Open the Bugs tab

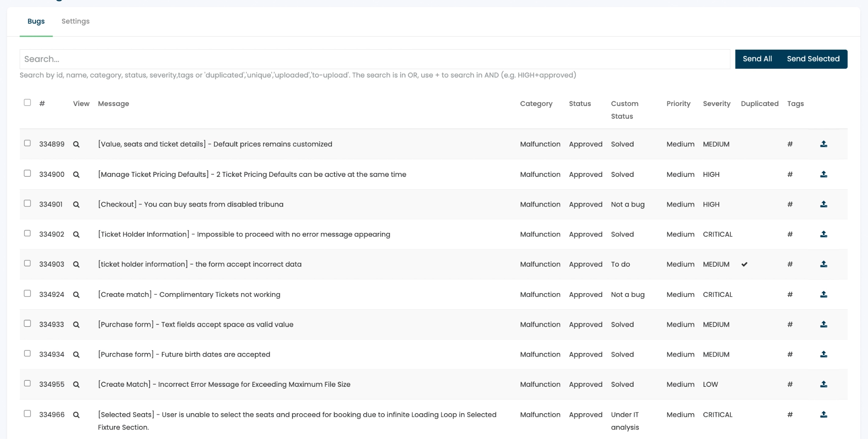coord(36,21)
